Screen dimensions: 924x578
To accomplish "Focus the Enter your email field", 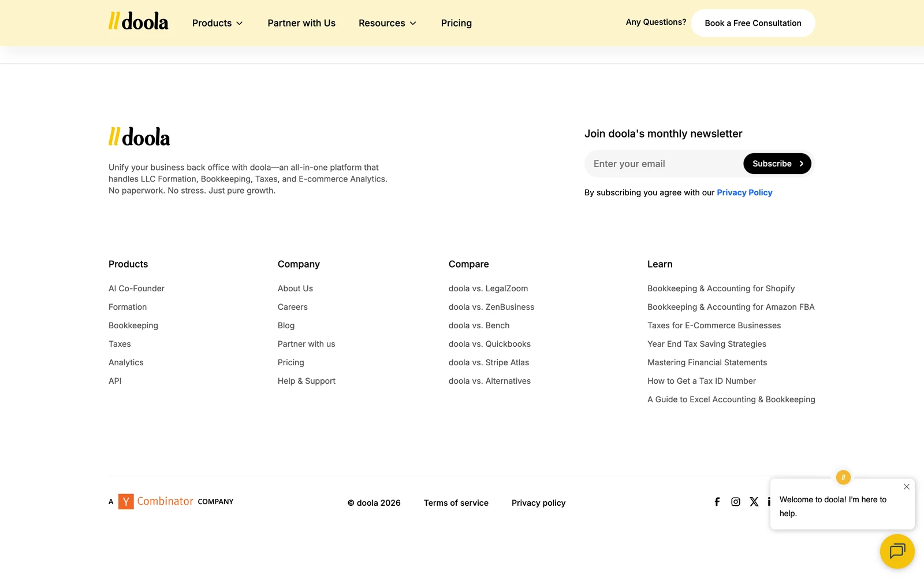I will click(664, 164).
